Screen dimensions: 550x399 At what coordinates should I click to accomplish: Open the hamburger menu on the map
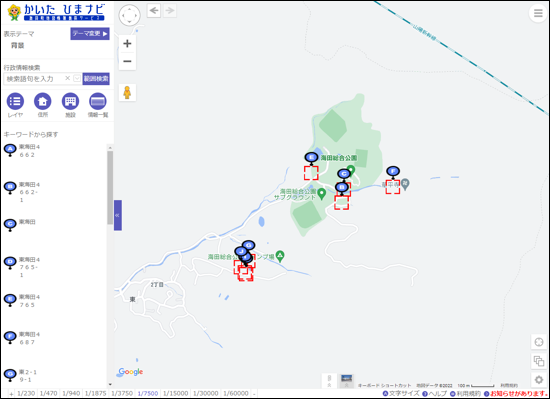pyautogui.click(x=538, y=13)
